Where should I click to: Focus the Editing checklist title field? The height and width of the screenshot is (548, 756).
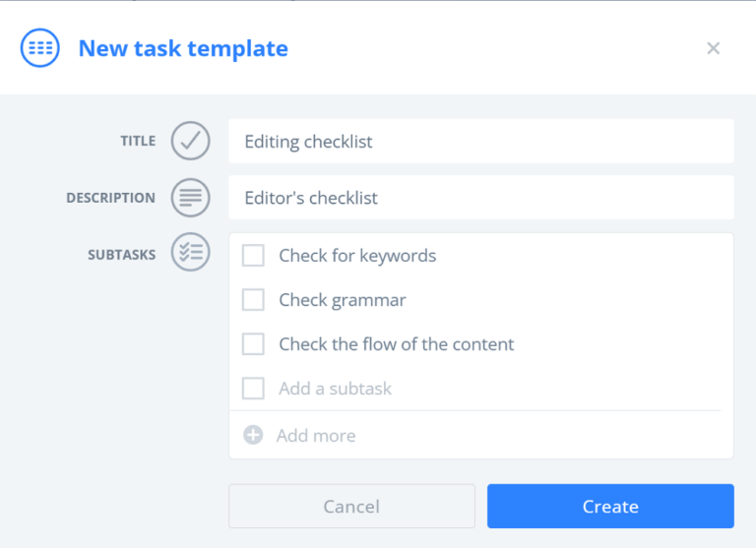tap(481, 142)
